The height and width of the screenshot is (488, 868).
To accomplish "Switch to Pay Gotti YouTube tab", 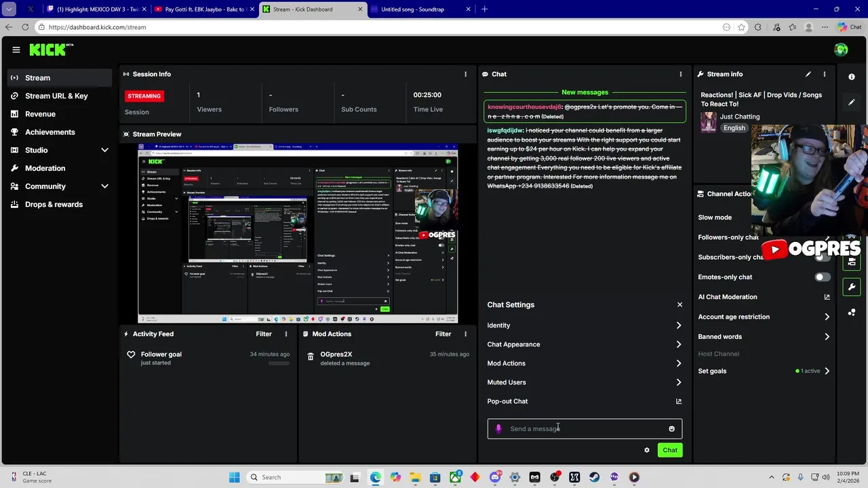I will tap(203, 9).
